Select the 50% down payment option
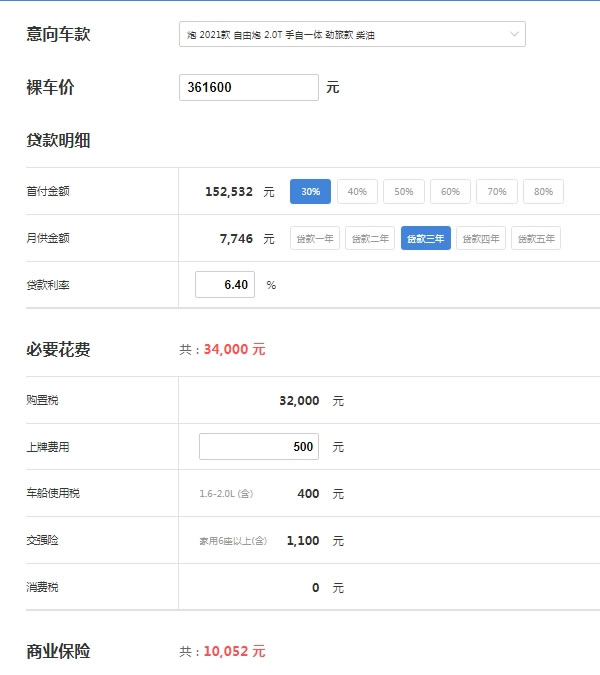The width and height of the screenshot is (600, 675). pos(404,192)
